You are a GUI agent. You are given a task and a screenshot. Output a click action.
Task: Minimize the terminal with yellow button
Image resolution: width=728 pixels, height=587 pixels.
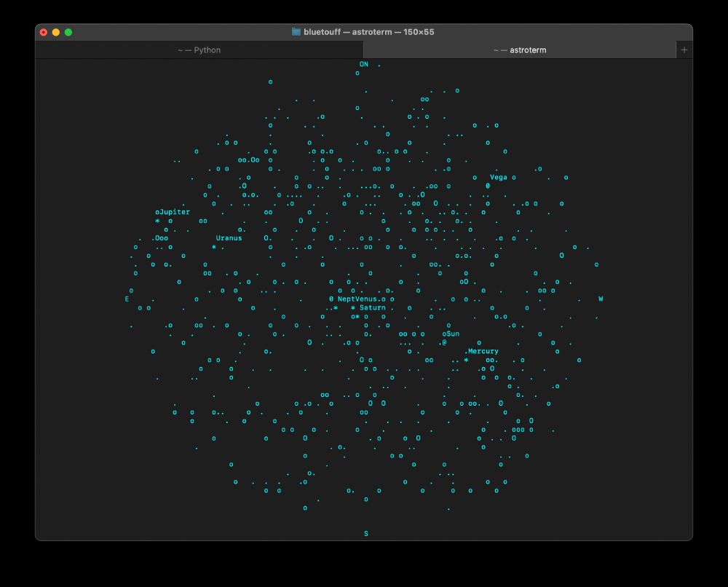click(x=56, y=32)
